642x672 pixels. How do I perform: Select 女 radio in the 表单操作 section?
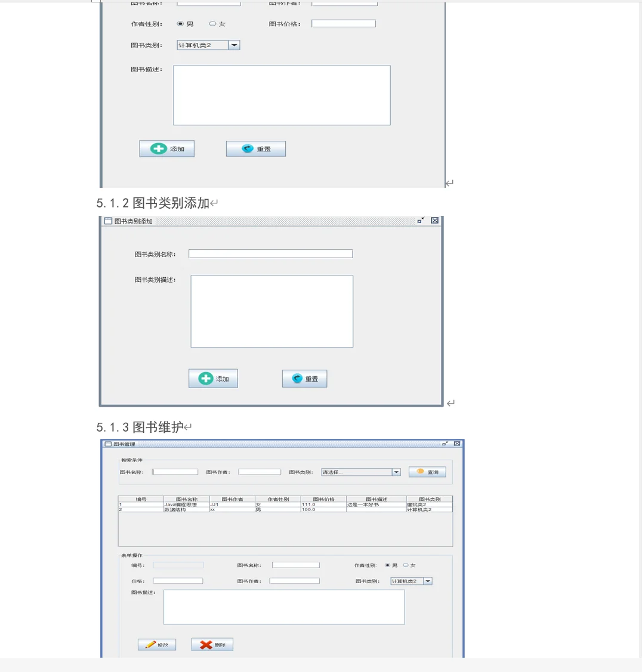[x=405, y=565]
